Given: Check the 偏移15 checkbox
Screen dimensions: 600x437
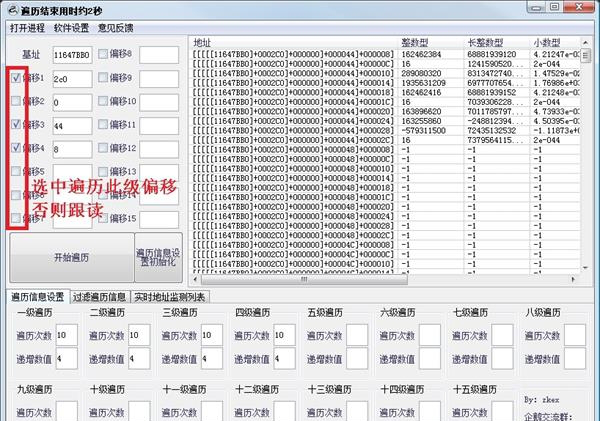Looking at the screenshot, I should 103,218.
